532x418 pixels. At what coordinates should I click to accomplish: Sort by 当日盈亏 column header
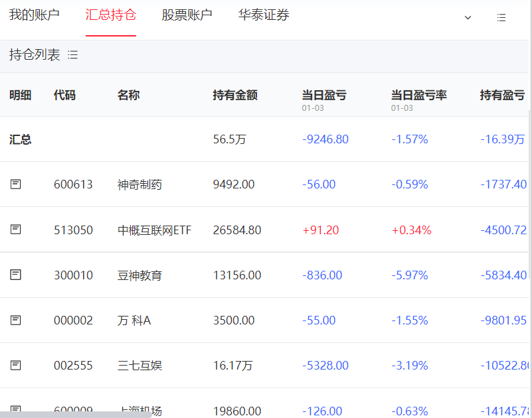point(324,96)
